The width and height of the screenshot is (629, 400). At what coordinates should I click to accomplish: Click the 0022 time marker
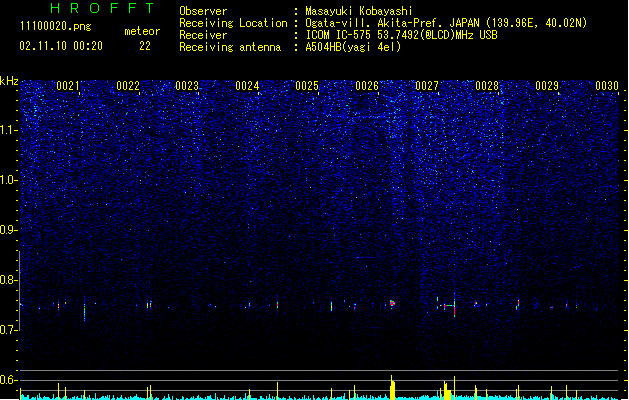pyautogui.click(x=128, y=86)
